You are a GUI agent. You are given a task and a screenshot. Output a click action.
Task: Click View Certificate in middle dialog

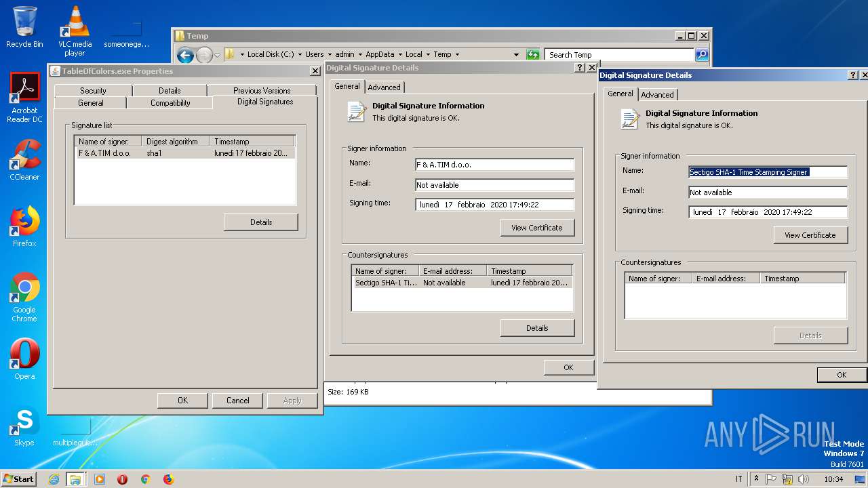point(537,228)
